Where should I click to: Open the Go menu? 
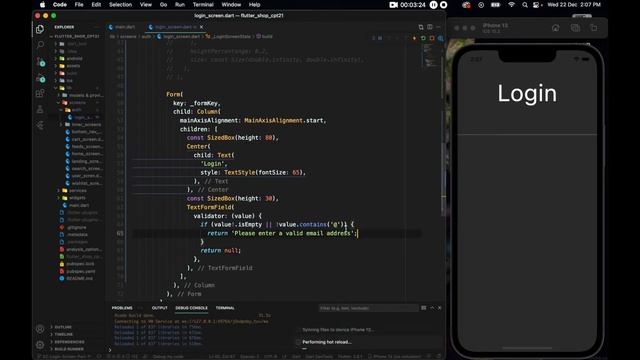pyautogui.click(x=163, y=5)
